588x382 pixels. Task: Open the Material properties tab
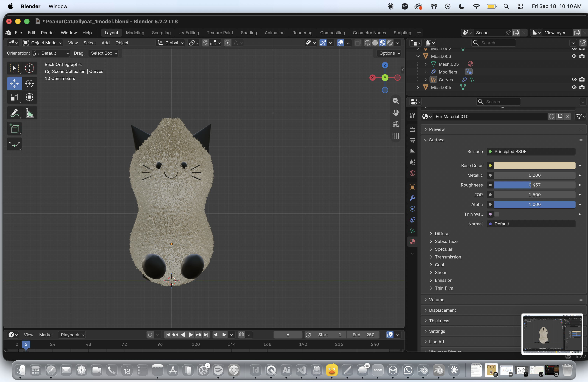412,242
